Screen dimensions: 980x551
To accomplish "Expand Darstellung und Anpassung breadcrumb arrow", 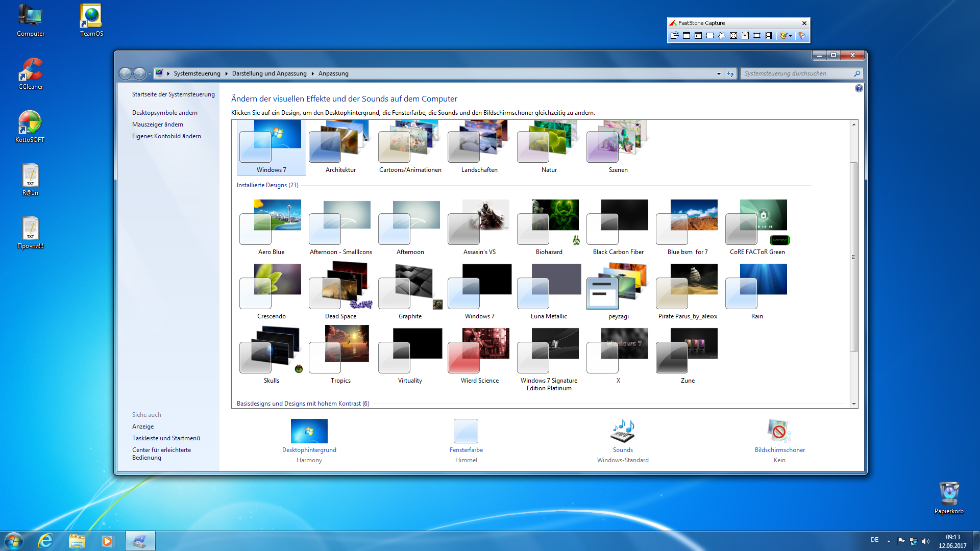I will tap(312, 73).
